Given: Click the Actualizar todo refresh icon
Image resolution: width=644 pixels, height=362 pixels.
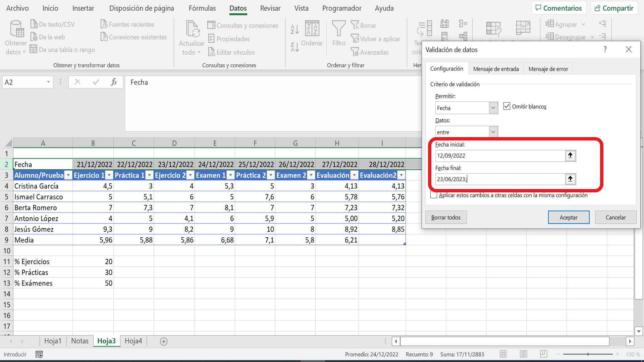Looking at the screenshot, I should tap(192, 29).
